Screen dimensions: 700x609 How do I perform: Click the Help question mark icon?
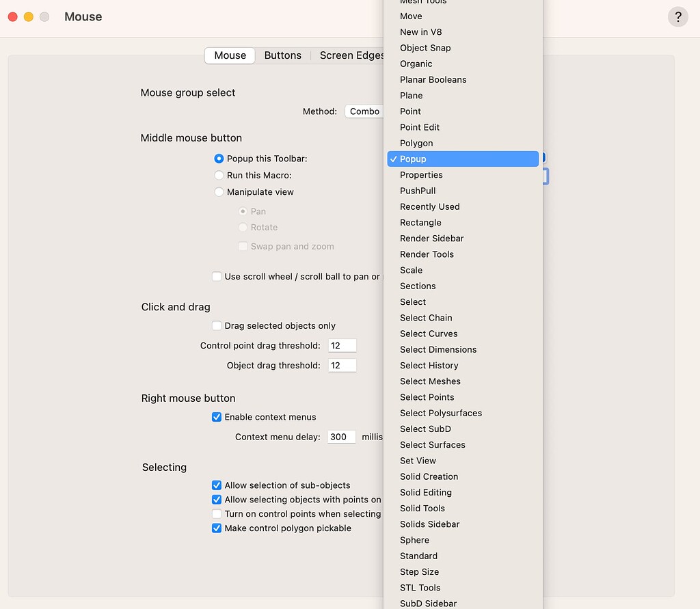(x=677, y=16)
